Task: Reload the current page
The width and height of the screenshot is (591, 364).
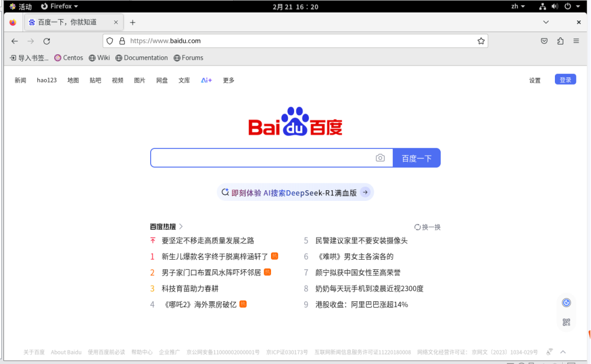Action: coord(47,41)
